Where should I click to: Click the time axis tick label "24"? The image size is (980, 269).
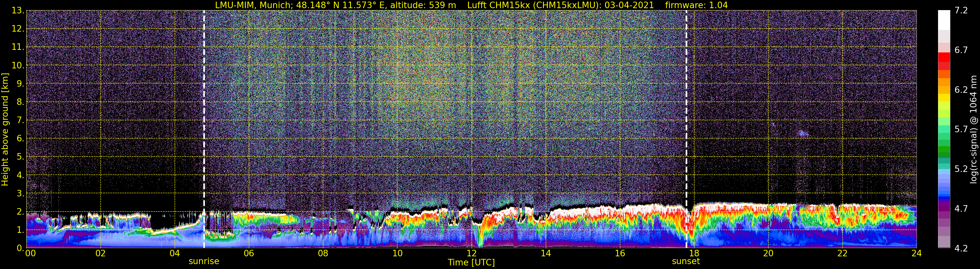[917, 253]
